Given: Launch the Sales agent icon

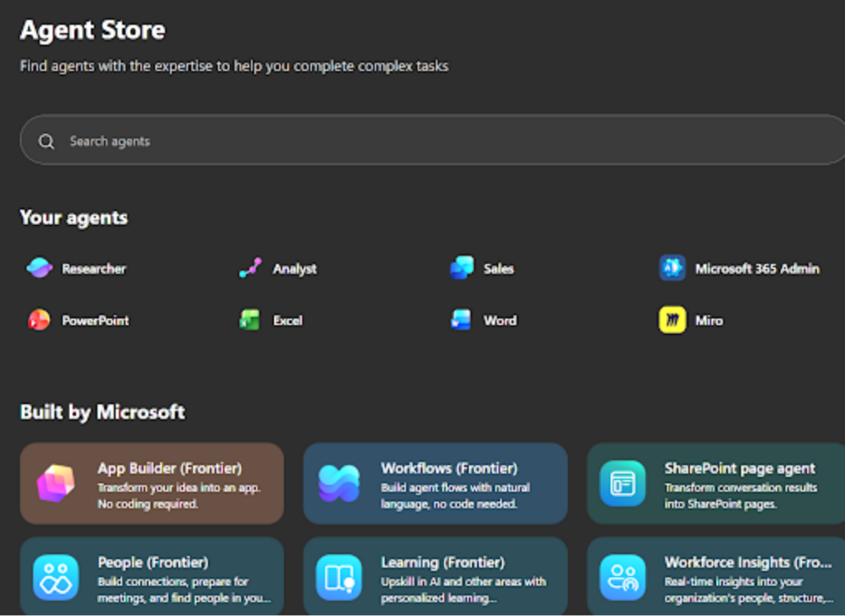Looking at the screenshot, I should (x=461, y=268).
